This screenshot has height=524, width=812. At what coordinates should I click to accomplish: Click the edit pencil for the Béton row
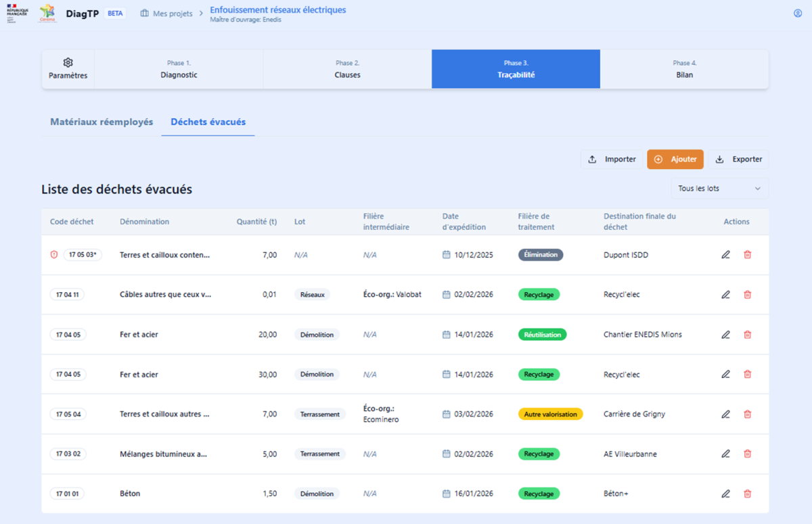click(725, 494)
